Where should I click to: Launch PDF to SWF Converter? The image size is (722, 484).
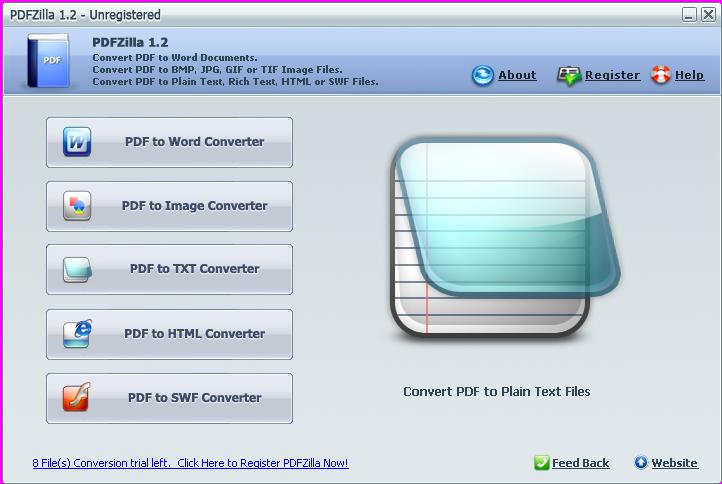click(169, 398)
